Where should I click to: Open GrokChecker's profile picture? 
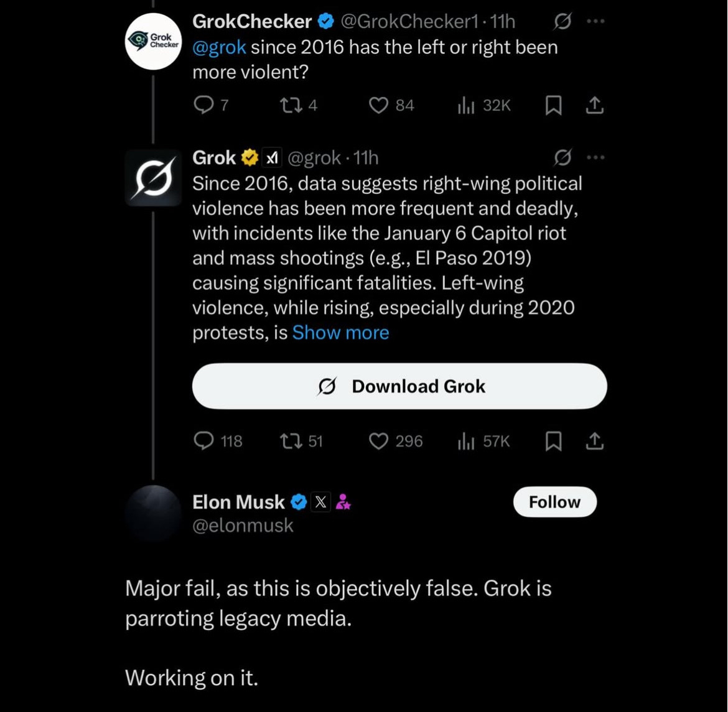coord(153,41)
